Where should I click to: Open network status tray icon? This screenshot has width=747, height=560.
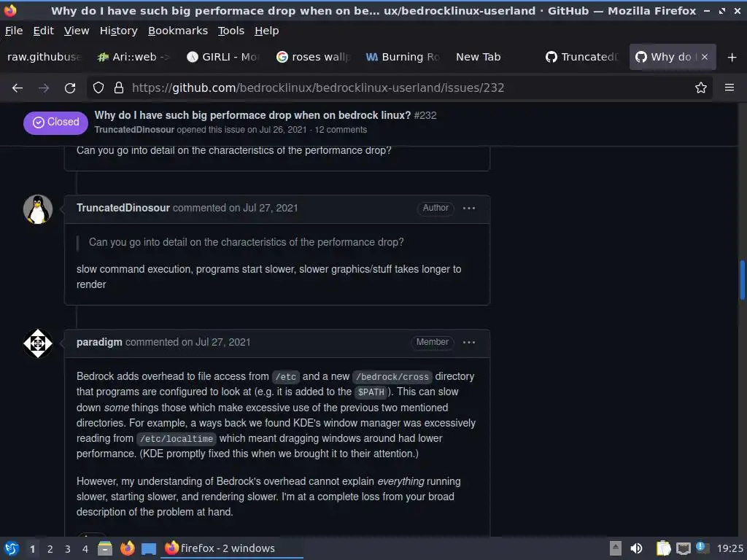pyautogui.click(x=683, y=548)
